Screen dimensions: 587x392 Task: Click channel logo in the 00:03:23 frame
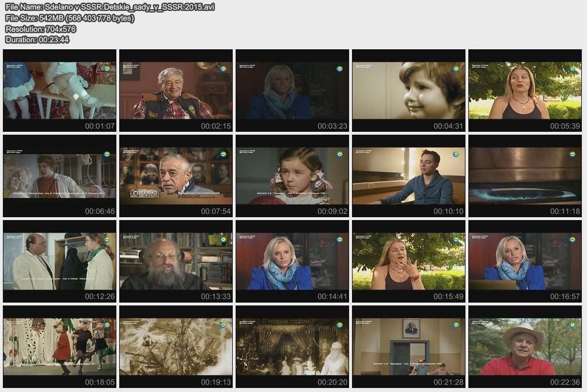[339, 69]
